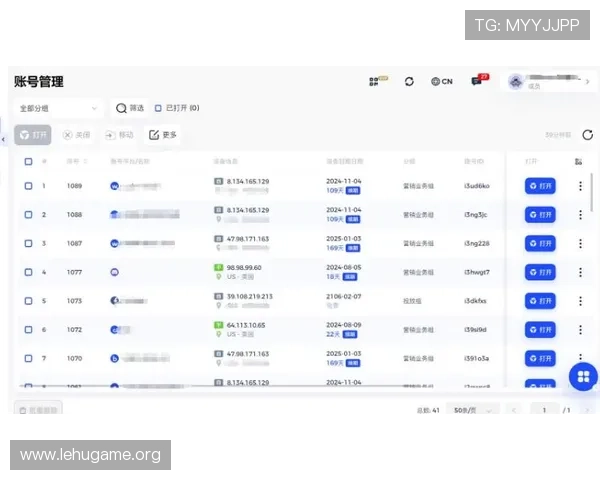The image size is (600, 480).
Task: Select checkbox for row 1089
Action: (x=28, y=186)
